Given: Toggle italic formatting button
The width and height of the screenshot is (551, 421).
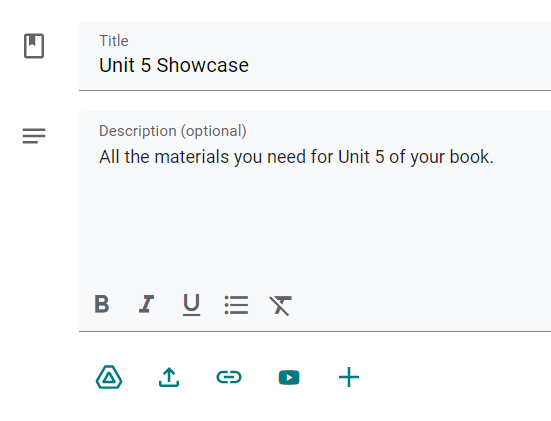Looking at the screenshot, I should 146,304.
